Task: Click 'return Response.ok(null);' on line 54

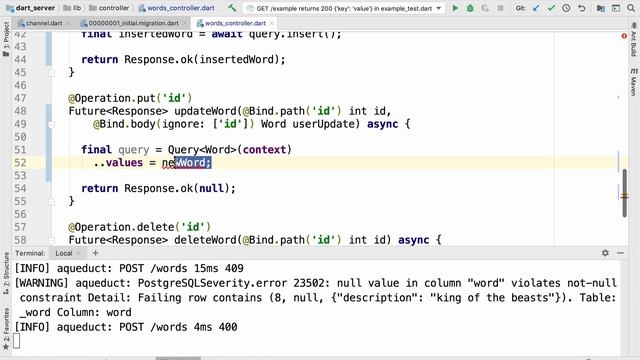Action: coord(158,188)
